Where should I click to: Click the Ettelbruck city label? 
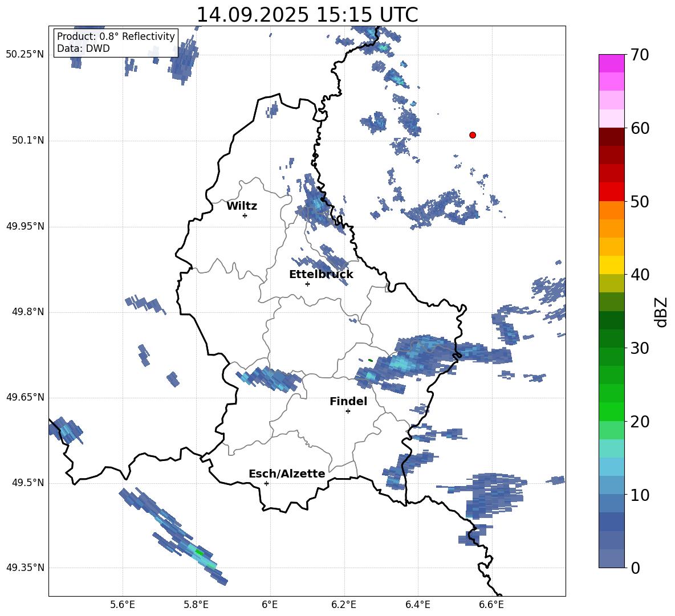point(321,275)
